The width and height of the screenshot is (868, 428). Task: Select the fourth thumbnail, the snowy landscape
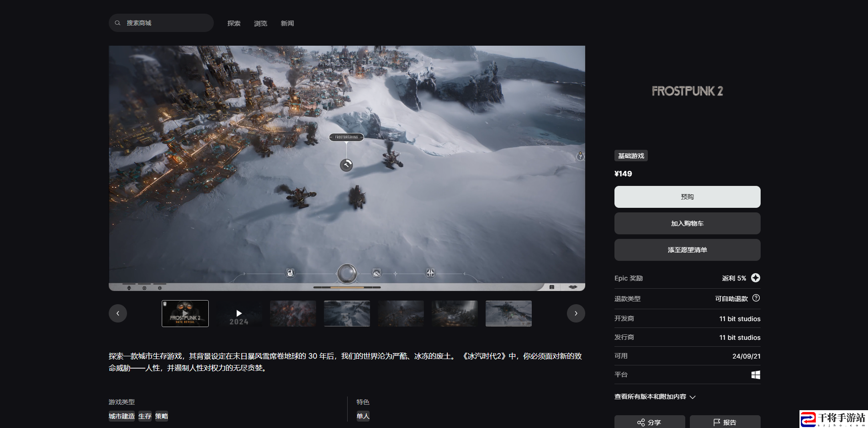pyautogui.click(x=347, y=313)
